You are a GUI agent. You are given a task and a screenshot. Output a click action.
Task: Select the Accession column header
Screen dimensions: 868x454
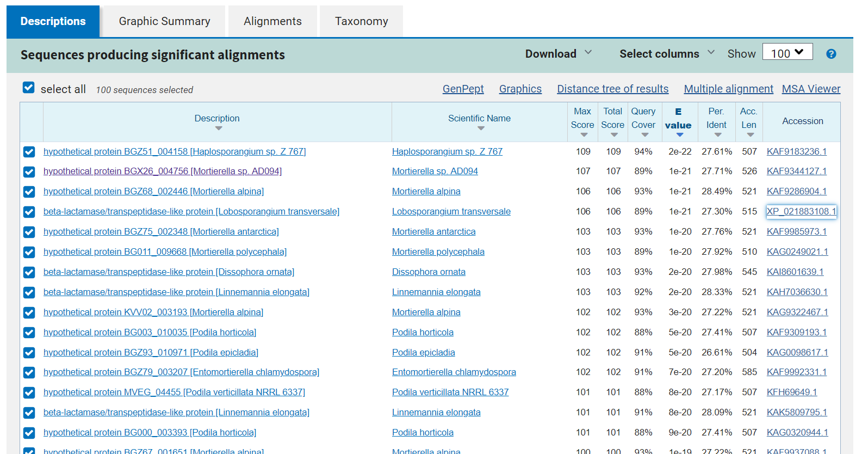(x=802, y=121)
